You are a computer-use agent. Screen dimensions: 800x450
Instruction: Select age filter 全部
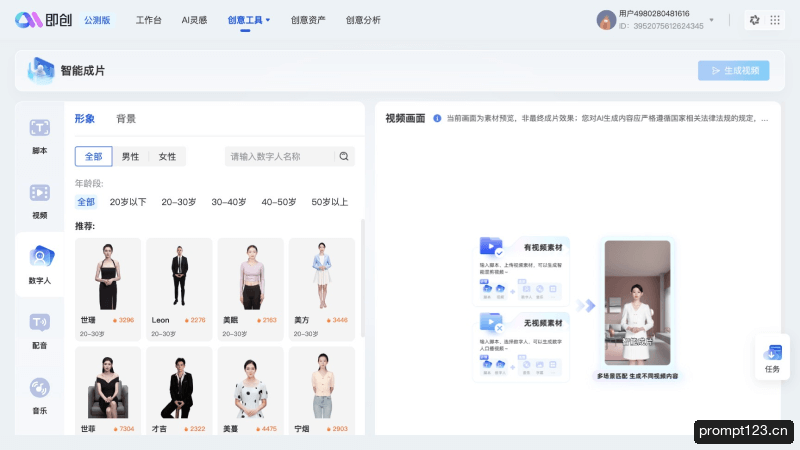pyautogui.click(x=86, y=202)
